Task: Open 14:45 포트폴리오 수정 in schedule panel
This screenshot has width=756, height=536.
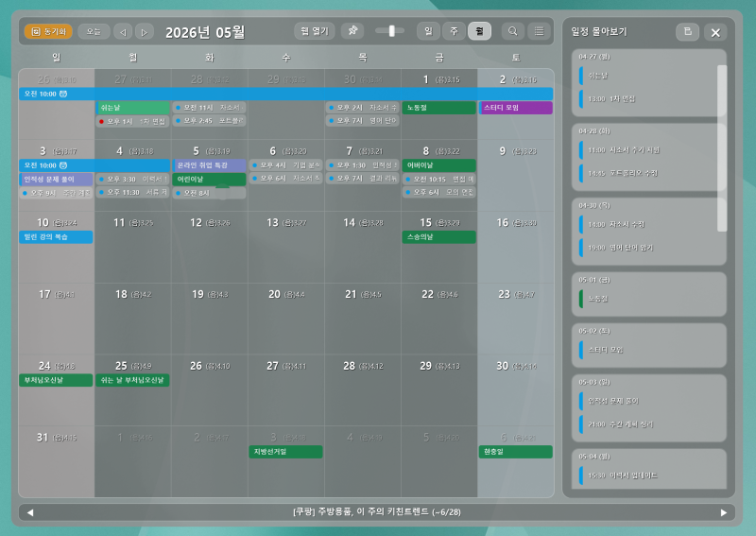Action: pyautogui.click(x=648, y=173)
